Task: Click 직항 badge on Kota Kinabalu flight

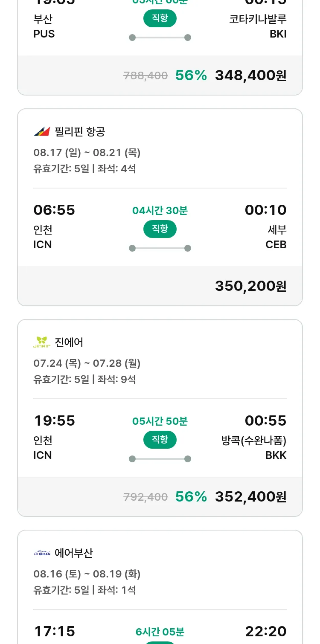Action: pos(160,18)
